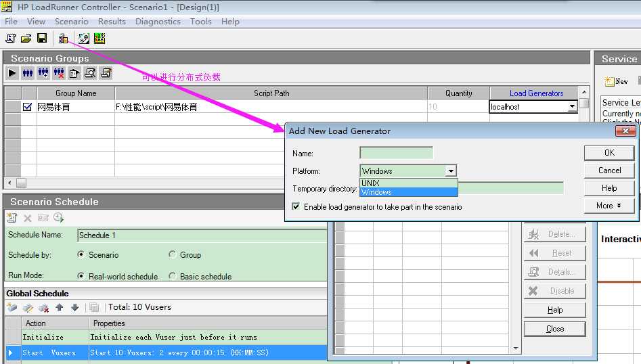
Task: Save the scenario with the floppy disk icon
Action: pyautogui.click(x=42, y=39)
